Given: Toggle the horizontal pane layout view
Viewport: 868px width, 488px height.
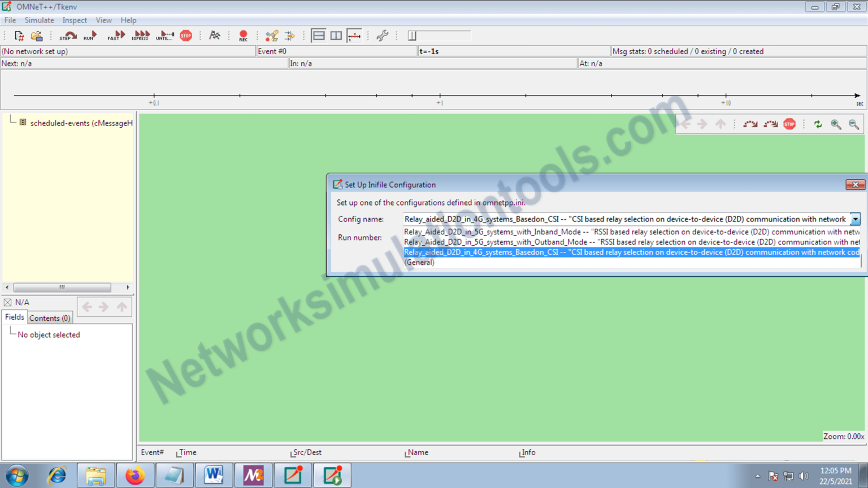Looking at the screenshot, I should (319, 35).
